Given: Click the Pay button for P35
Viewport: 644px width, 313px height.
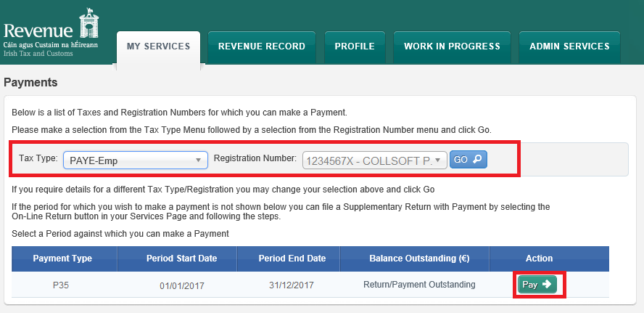Looking at the screenshot, I should (x=537, y=285).
